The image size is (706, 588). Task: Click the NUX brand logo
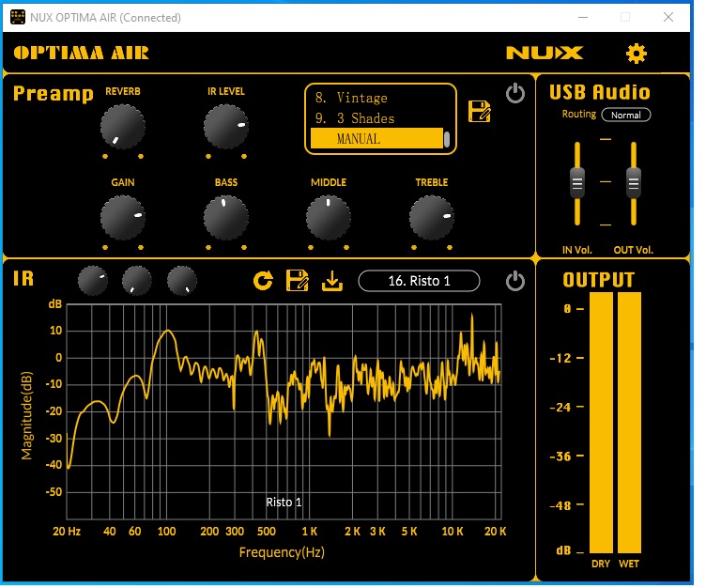point(545,54)
